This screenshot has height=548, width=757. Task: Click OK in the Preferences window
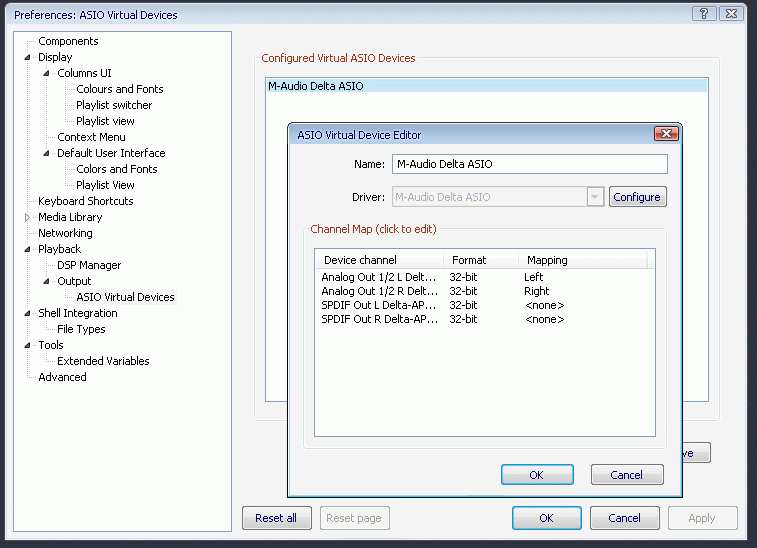click(547, 518)
